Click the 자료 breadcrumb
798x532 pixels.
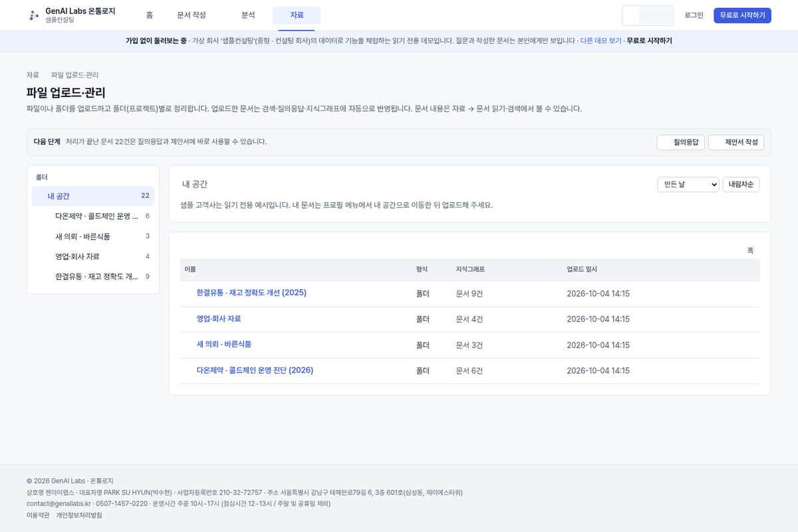tap(33, 75)
